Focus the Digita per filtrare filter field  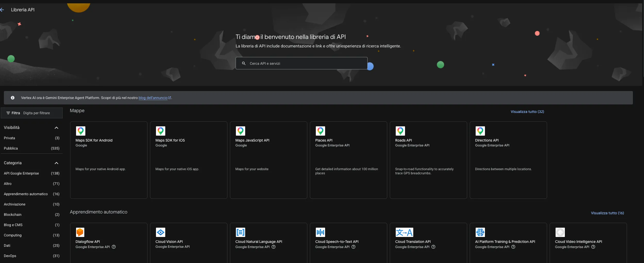coord(37,113)
